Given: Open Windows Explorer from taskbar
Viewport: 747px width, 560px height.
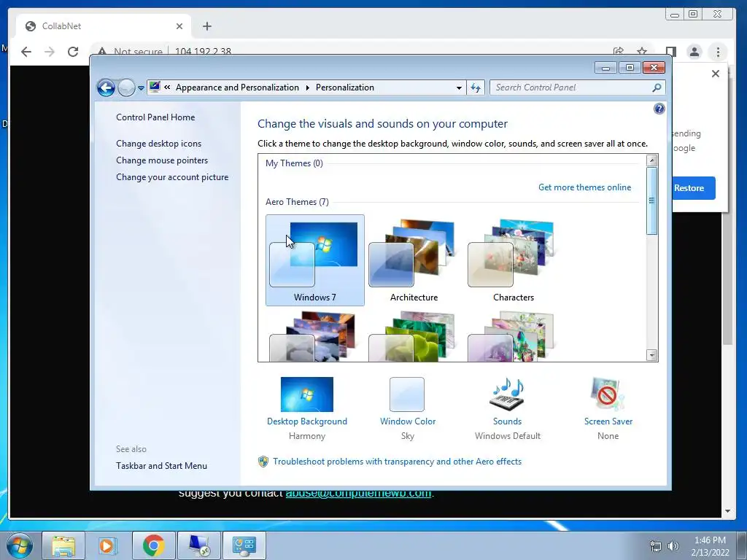Looking at the screenshot, I should coord(63,545).
